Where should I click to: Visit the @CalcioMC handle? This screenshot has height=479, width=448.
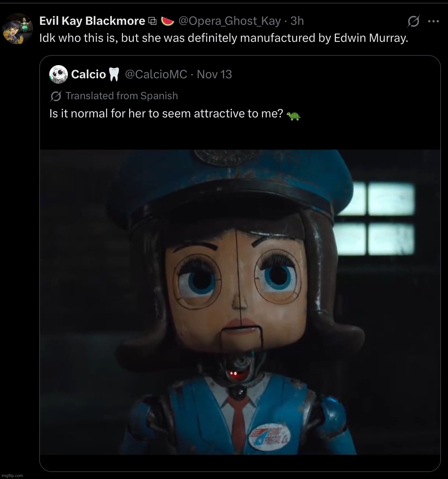tap(156, 74)
